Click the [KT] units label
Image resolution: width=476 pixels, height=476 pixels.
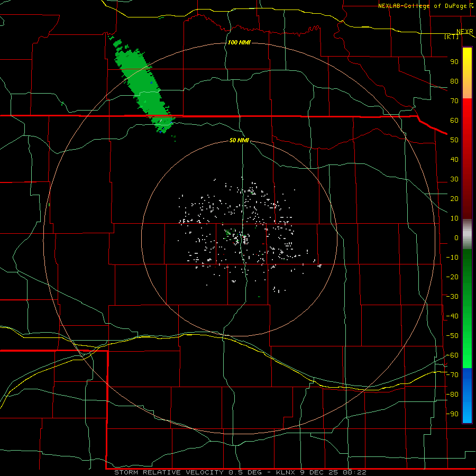pos(452,36)
